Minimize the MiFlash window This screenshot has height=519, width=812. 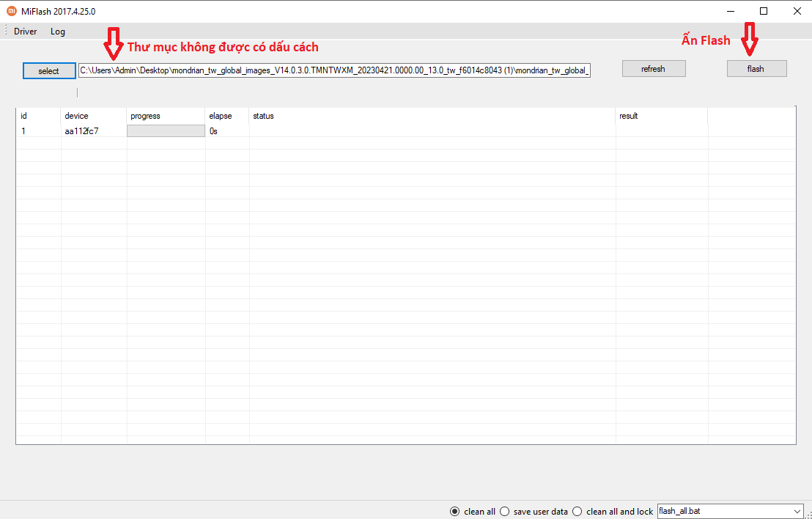click(731, 11)
